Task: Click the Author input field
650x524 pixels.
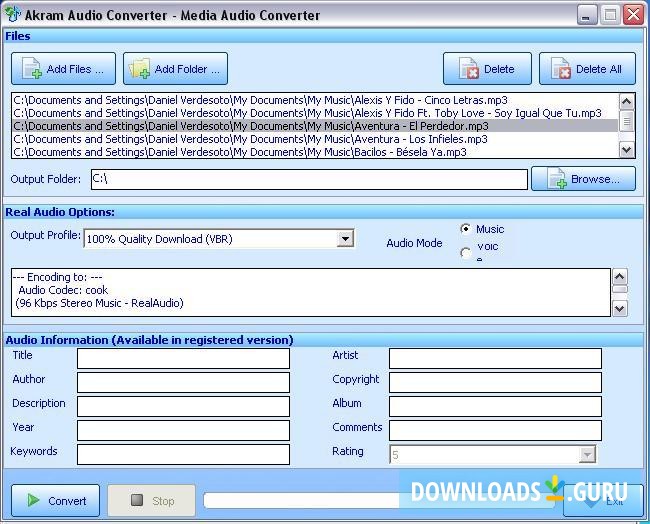Action: tap(183, 382)
